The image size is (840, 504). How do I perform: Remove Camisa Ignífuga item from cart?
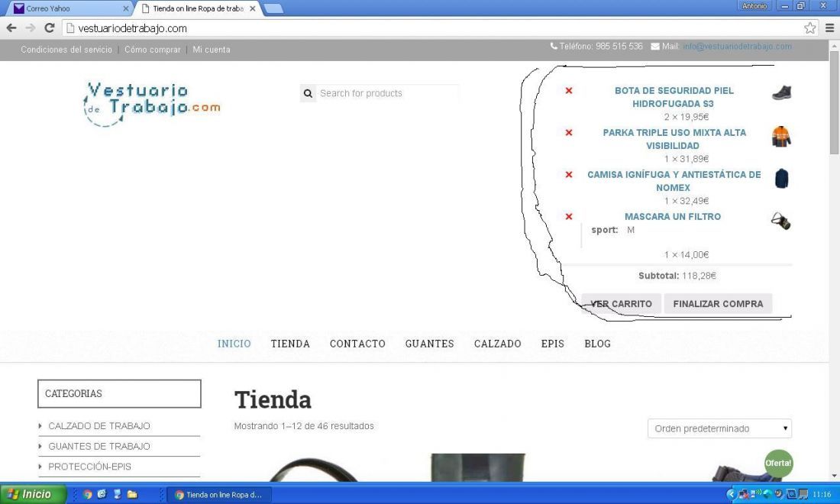point(569,175)
